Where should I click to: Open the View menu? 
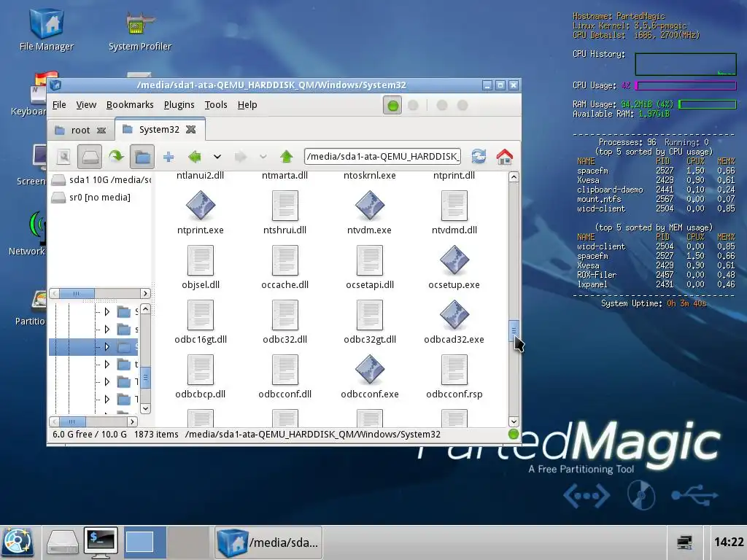coord(86,105)
